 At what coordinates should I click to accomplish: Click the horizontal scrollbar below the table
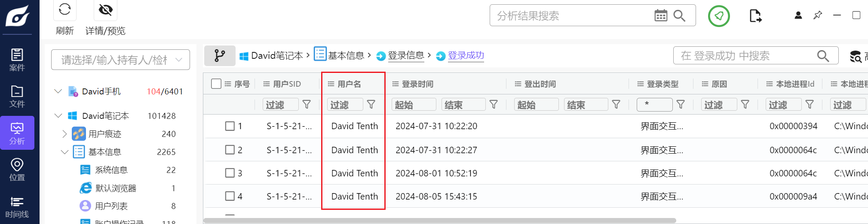(439, 221)
